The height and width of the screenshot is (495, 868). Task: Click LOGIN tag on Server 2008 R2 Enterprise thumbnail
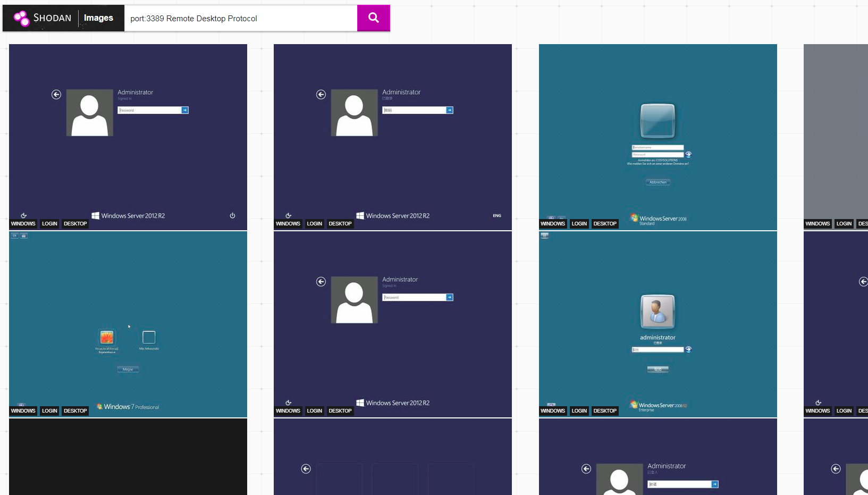(x=579, y=411)
